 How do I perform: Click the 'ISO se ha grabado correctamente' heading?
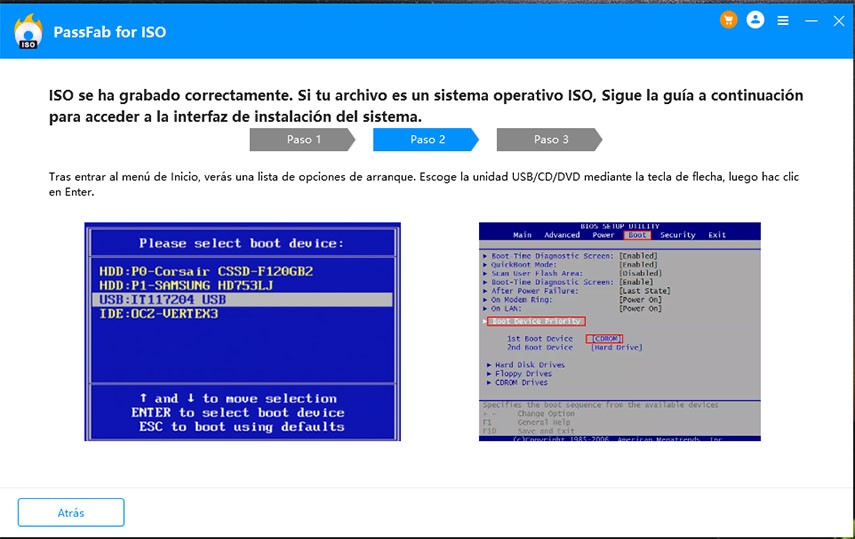click(426, 106)
